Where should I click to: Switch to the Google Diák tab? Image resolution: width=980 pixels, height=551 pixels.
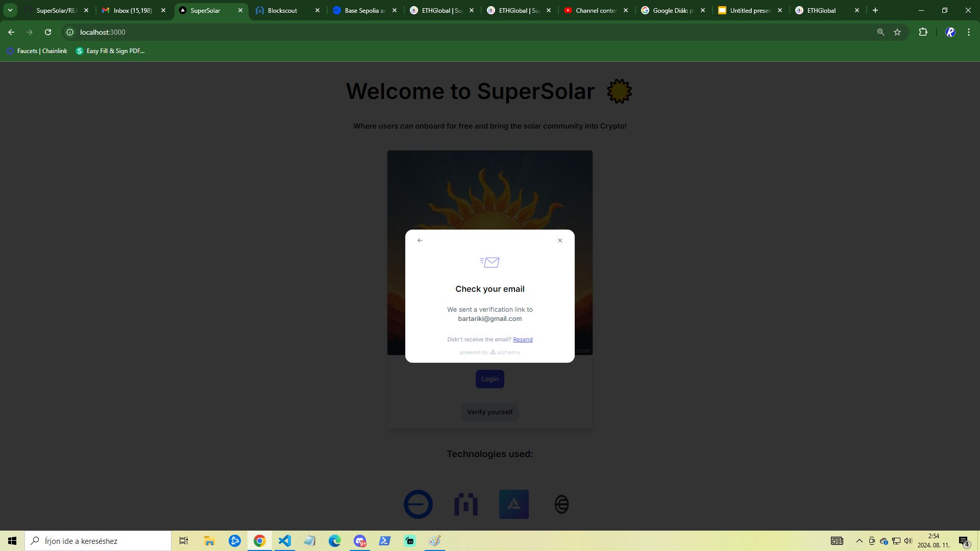[x=673, y=10]
